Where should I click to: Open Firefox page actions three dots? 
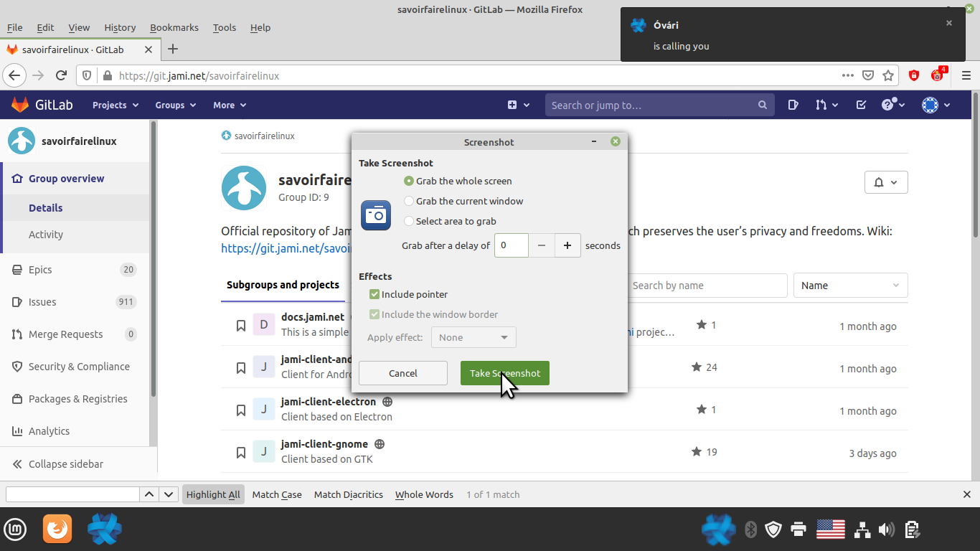click(x=848, y=75)
